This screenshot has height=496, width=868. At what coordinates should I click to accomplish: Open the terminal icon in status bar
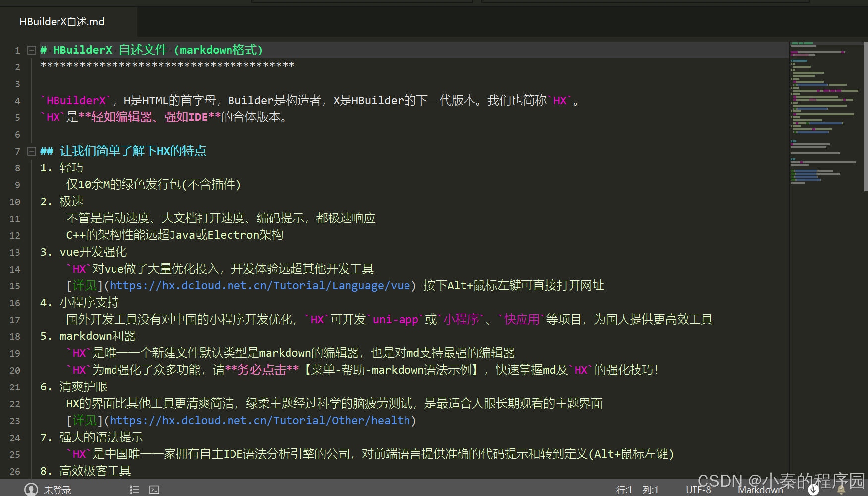pyautogui.click(x=154, y=490)
